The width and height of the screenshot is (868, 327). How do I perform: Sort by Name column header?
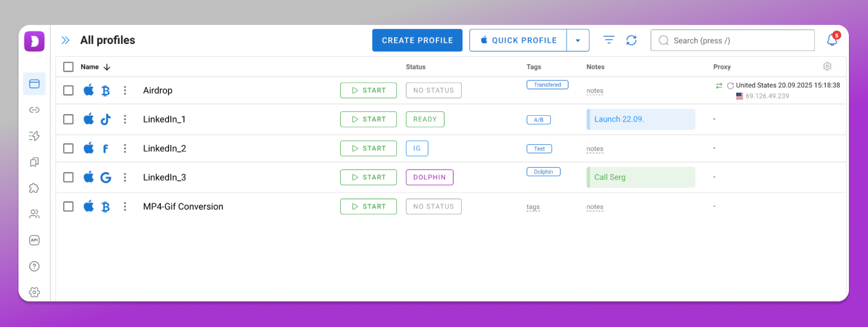tap(95, 67)
